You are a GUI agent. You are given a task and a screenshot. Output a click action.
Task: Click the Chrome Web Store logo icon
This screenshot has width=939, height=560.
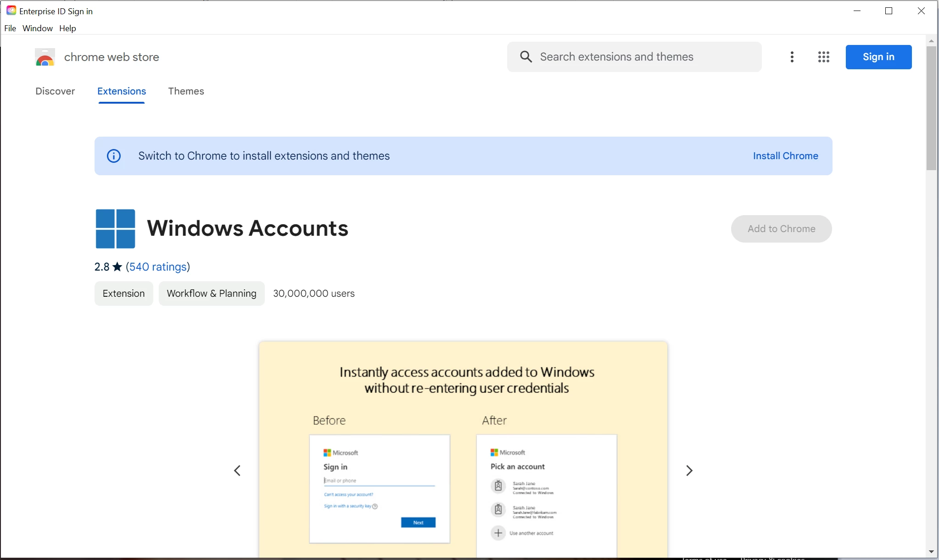(45, 57)
